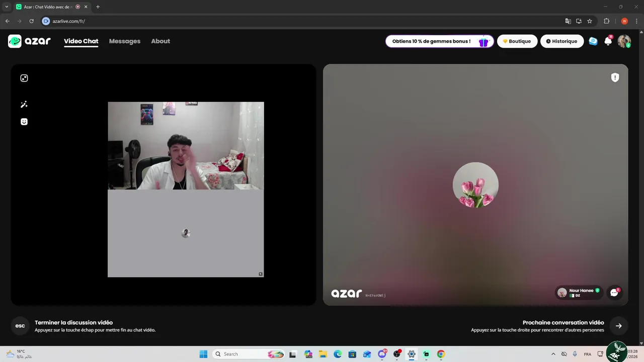The width and height of the screenshot is (644, 362).
Task: Click the translate page icon
Action: point(568,21)
